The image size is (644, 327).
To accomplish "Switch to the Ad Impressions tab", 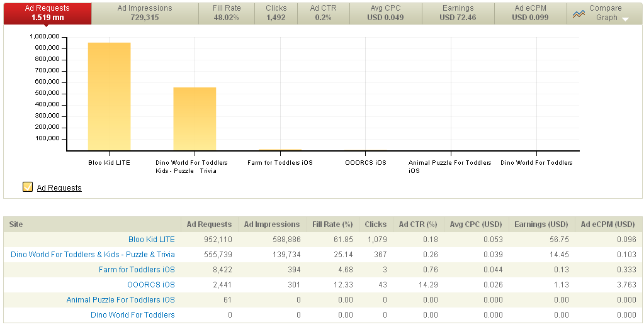I will [x=145, y=13].
